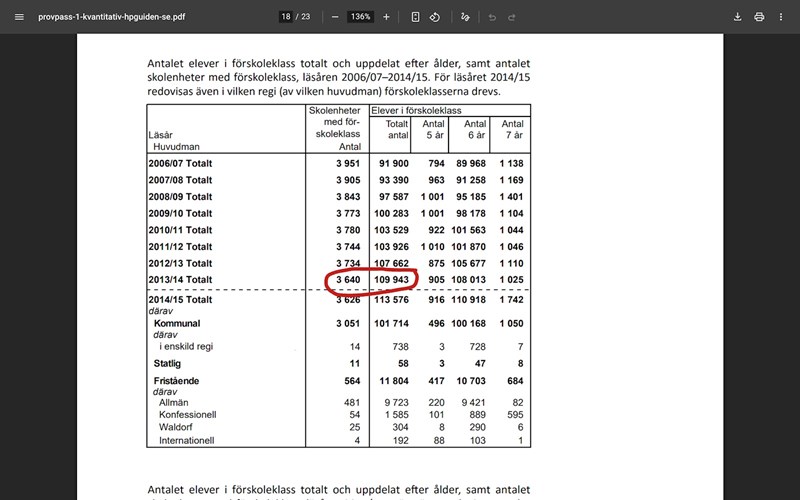This screenshot has width=800, height=500.
Task: Click the 136% zoom level field
Action: [x=360, y=17]
